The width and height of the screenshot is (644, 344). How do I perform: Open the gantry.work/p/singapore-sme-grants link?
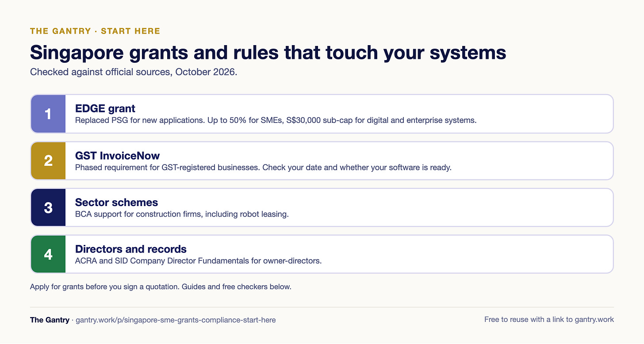coord(176,320)
